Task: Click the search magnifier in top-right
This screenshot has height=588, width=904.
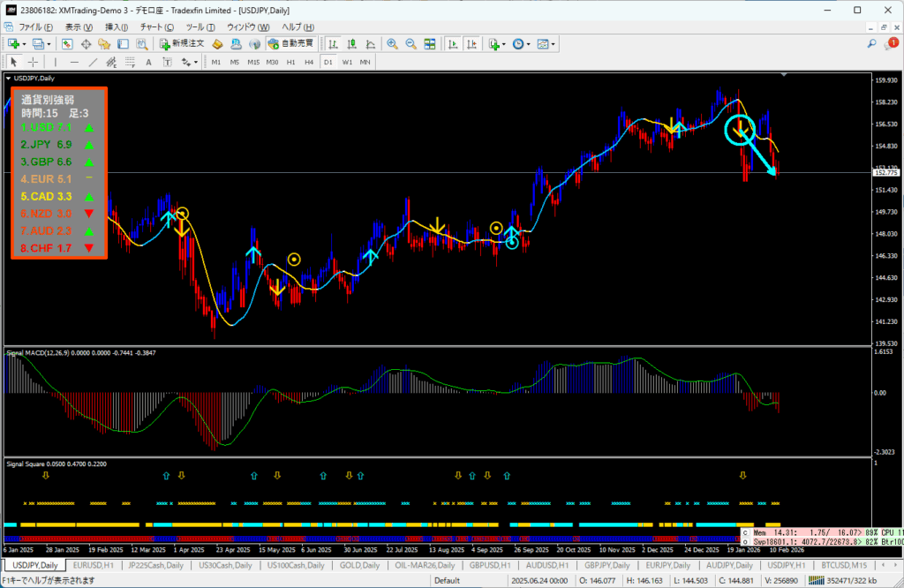Action: click(x=872, y=44)
